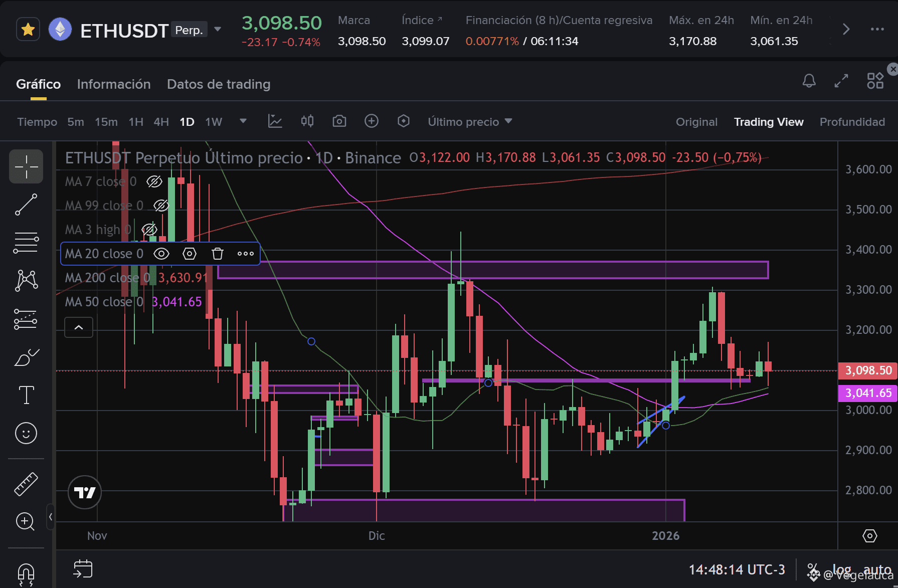Viewport: 898px width, 588px height.
Task: Select the 5m timeframe
Action: pyautogui.click(x=76, y=122)
